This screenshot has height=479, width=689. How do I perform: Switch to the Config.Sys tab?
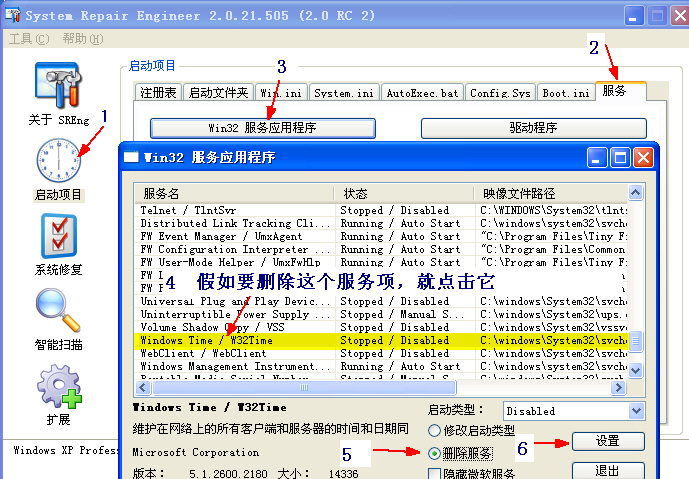[x=500, y=93]
